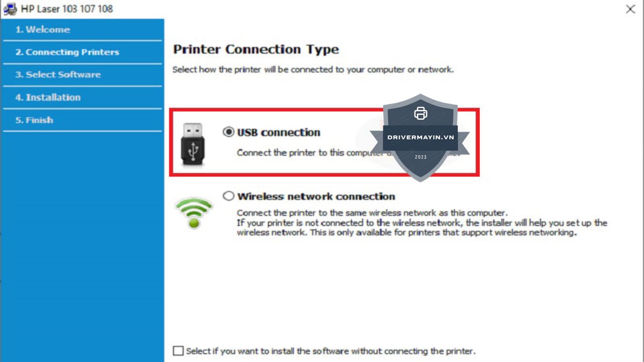Click the DRIVERMAYIN.VN shield watermark

(x=420, y=137)
